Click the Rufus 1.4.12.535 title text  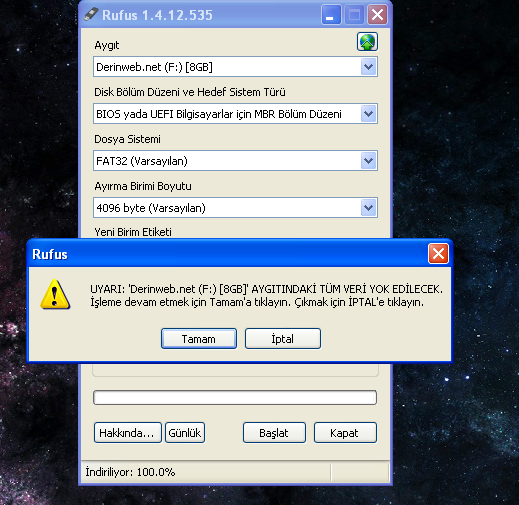pos(157,15)
